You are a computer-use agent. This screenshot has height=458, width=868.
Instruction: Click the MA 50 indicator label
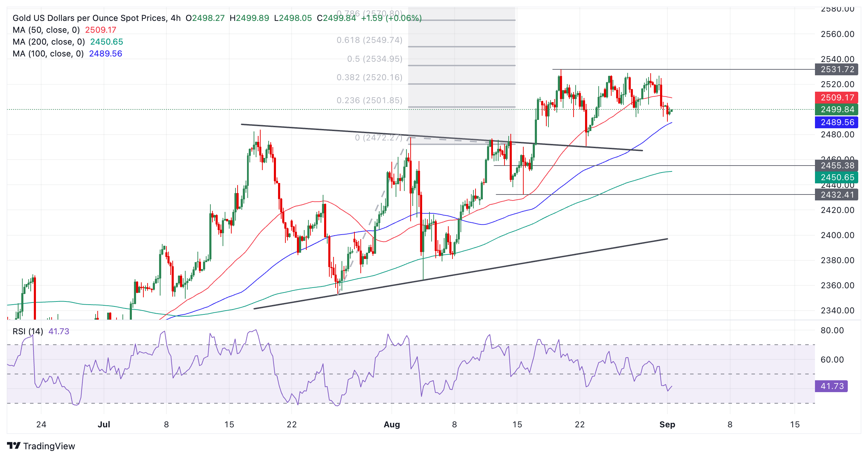coord(46,30)
